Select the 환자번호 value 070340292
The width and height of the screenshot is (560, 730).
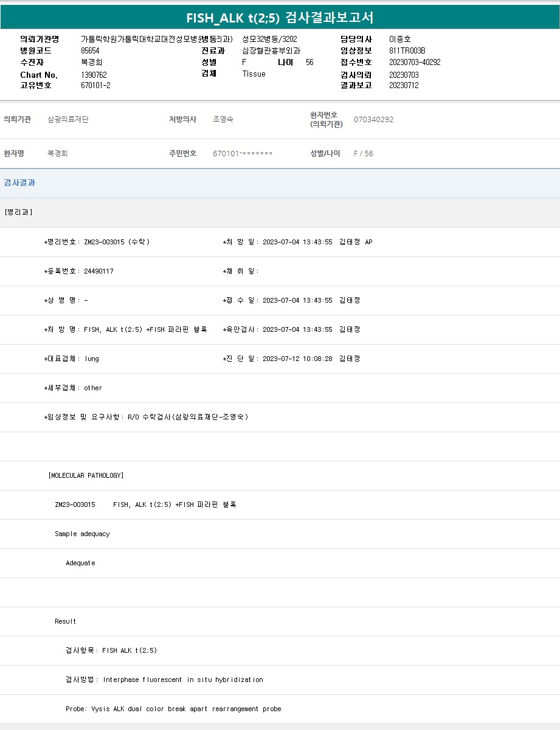pos(373,120)
